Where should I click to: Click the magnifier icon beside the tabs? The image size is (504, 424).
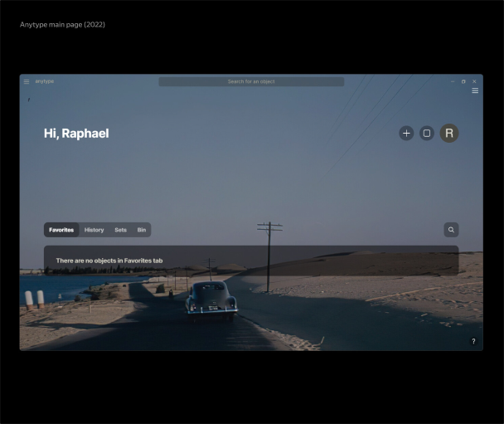click(451, 230)
